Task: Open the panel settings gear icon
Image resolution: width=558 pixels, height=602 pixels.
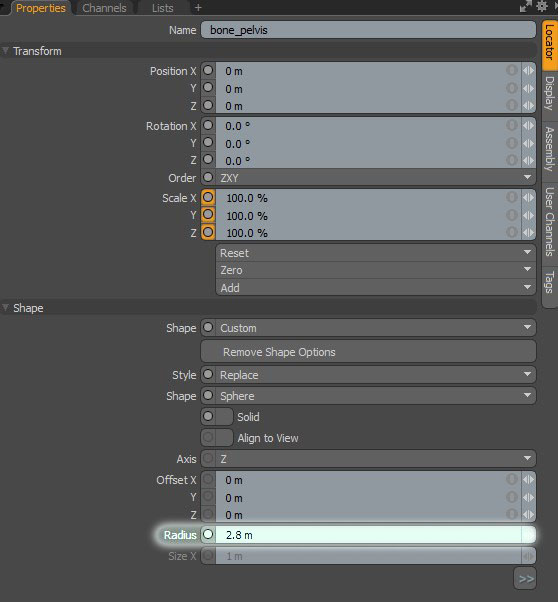Action: pos(541,6)
